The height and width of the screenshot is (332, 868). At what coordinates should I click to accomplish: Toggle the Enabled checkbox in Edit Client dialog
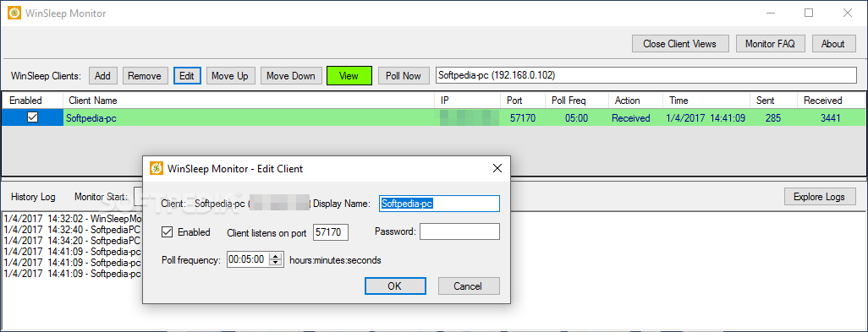pyautogui.click(x=167, y=232)
